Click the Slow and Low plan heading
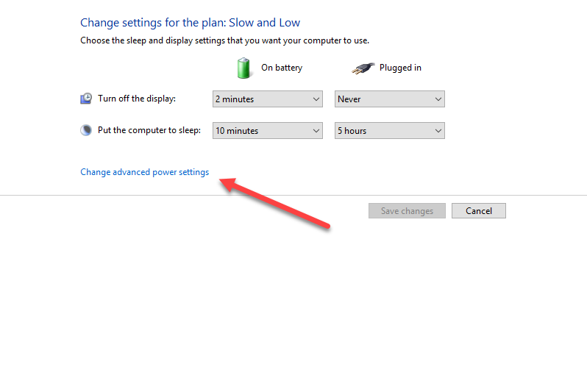Screen dimensions: 587x392 pyautogui.click(x=190, y=23)
